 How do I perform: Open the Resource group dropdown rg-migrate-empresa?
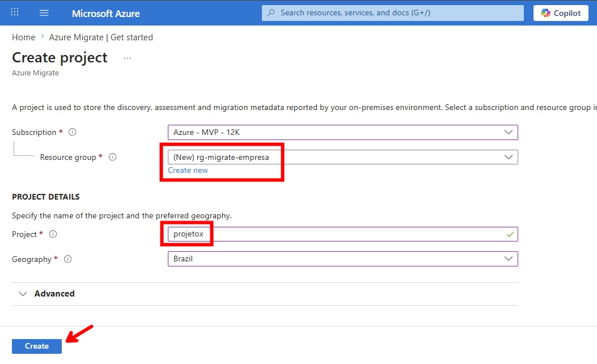coord(342,157)
